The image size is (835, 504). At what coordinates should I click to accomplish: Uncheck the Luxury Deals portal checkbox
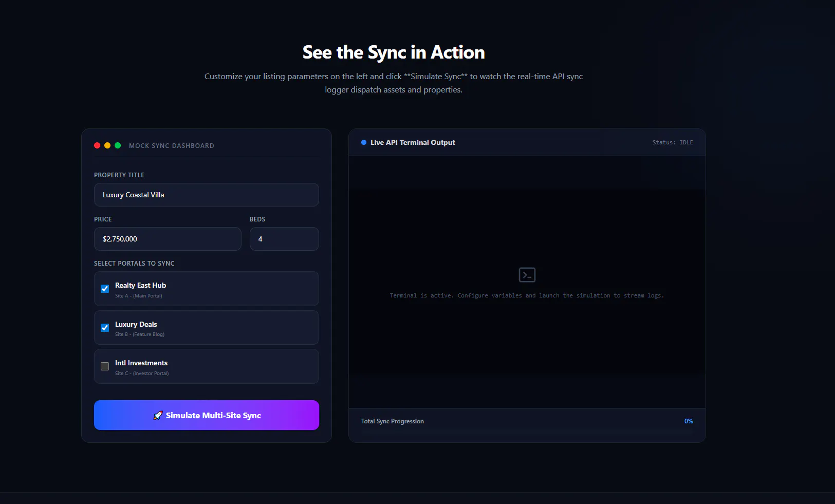(105, 328)
